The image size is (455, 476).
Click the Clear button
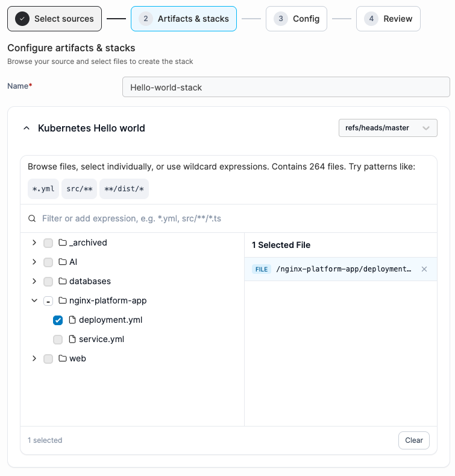click(x=414, y=440)
